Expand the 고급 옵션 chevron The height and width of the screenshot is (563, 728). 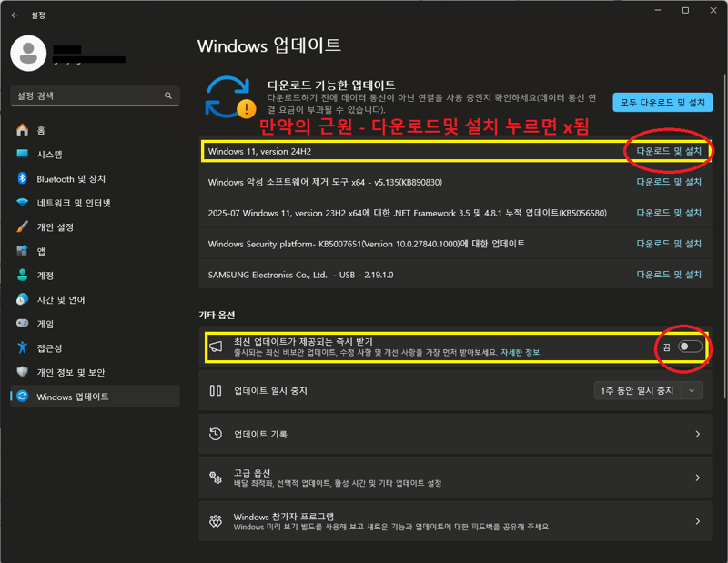click(x=697, y=478)
